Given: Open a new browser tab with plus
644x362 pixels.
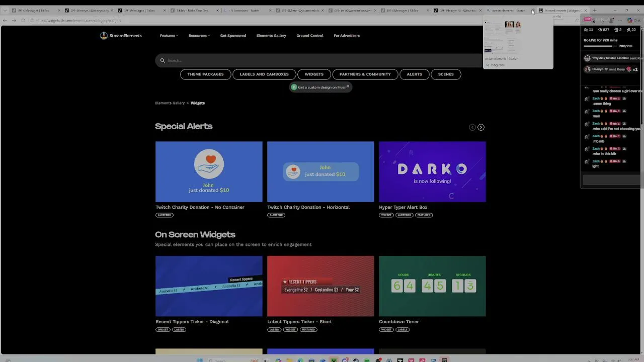Looking at the screenshot, I should pyautogui.click(x=594, y=10).
